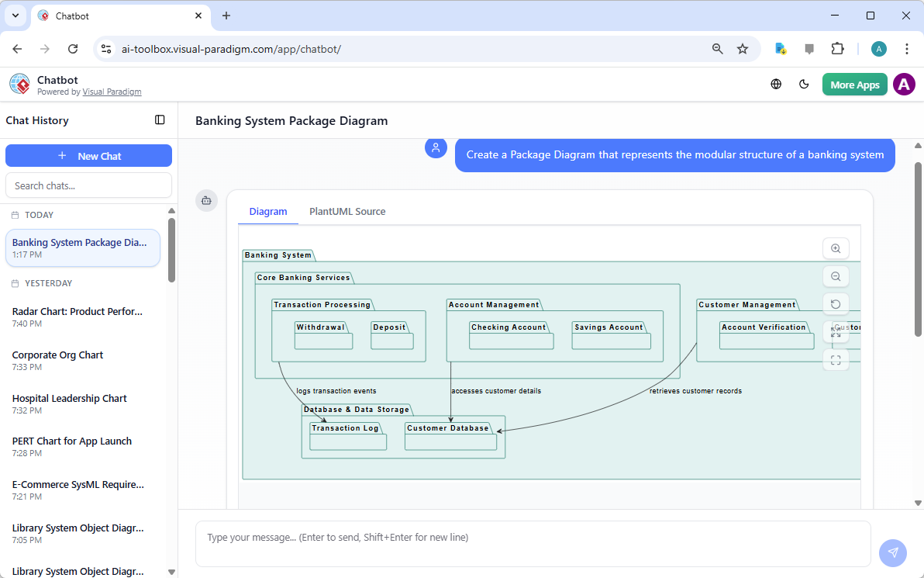Reset the diagram view with the rotate icon
Image resolution: width=924 pixels, height=578 pixels.
(836, 303)
